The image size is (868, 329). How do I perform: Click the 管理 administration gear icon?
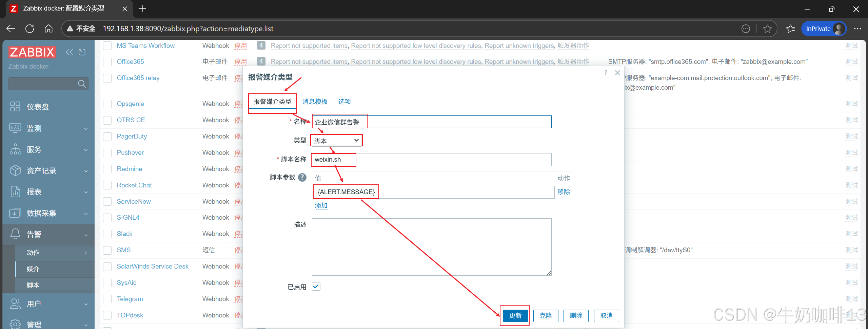(x=15, y=324)
